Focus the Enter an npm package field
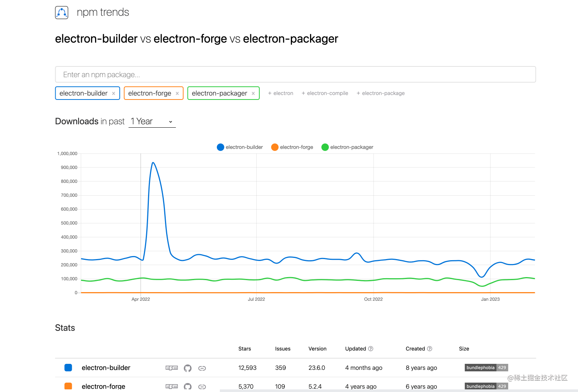 (295, 74)
